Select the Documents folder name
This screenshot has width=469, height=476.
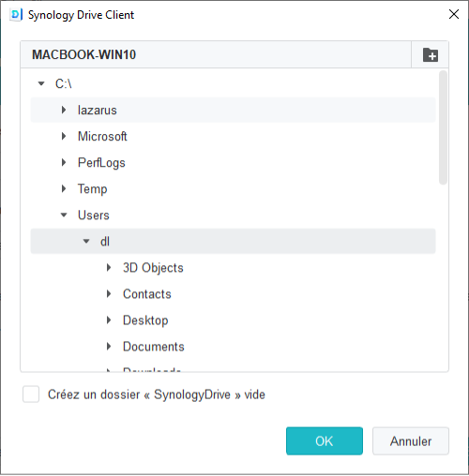pyautogui.click(x=154, y=347)
